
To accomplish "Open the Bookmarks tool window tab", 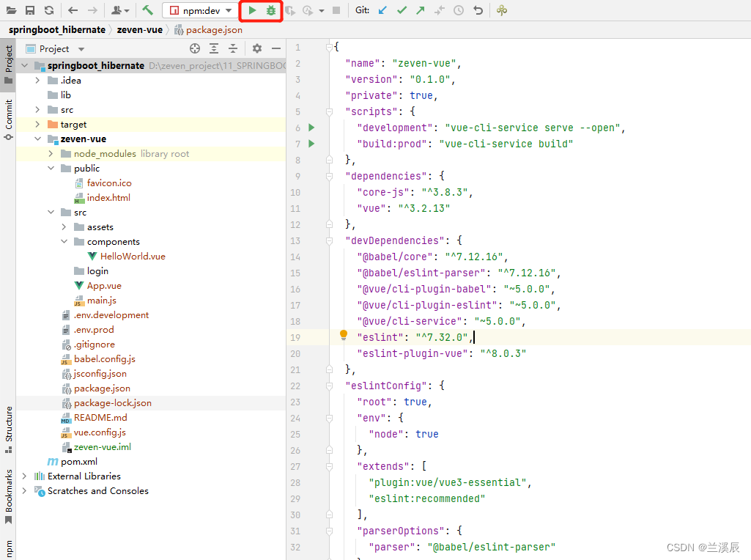I will [8, 497].
